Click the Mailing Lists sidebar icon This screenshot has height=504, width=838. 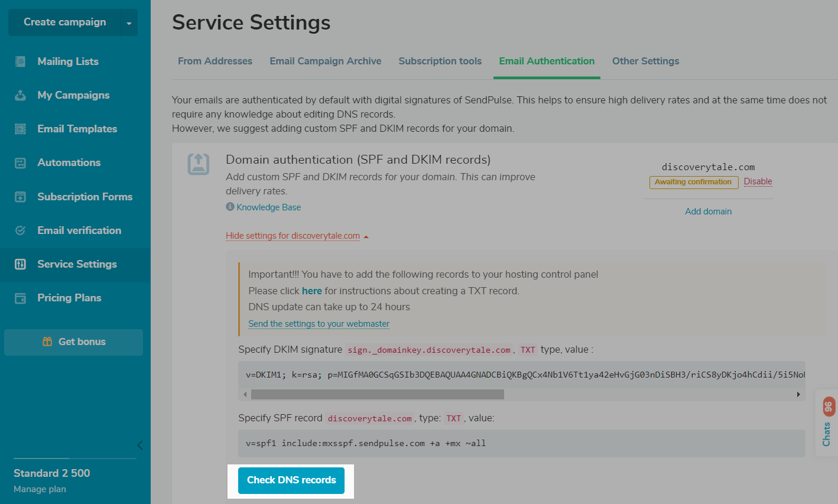(20, 61)
